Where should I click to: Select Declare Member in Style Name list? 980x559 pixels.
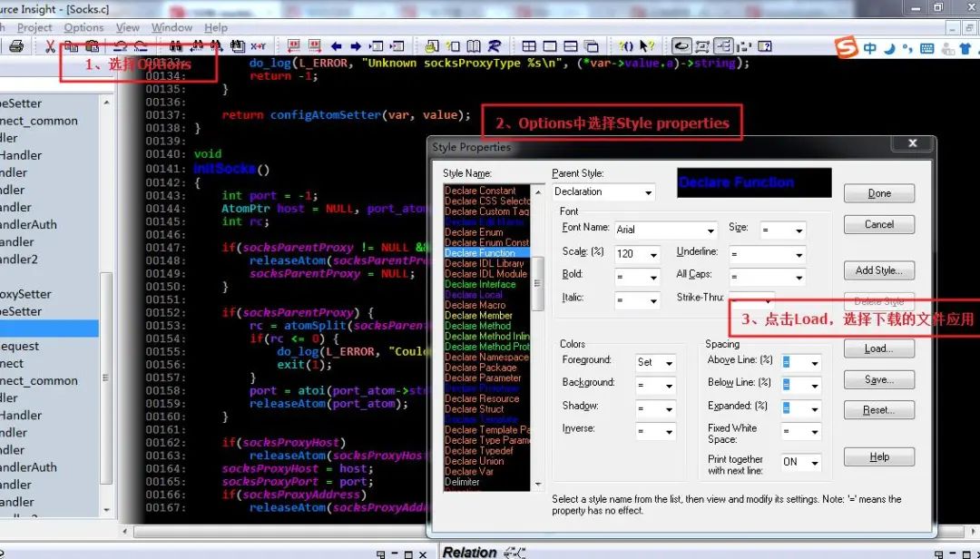point(479,316)
